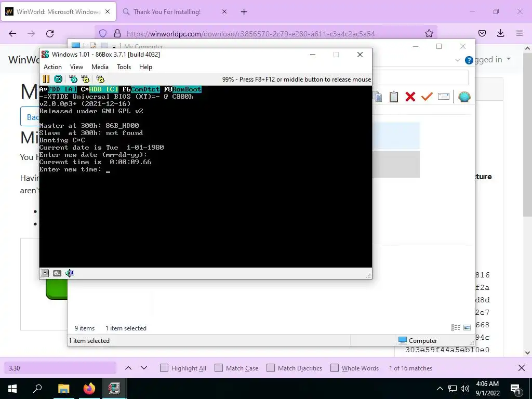
Task: Click Ctrl+Alt+Esc toolbar icon in 86Box
Action: (x=85, y=79)
